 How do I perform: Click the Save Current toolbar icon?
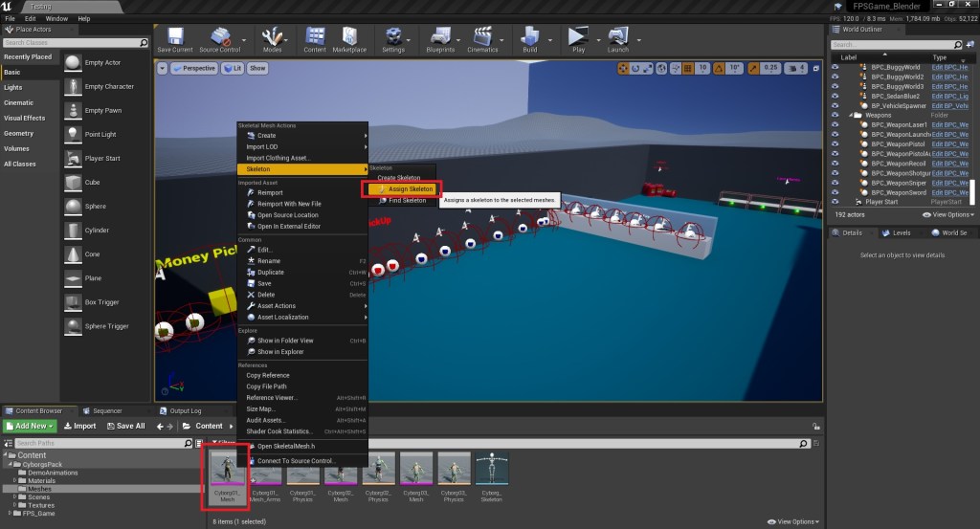pos(174,37)
